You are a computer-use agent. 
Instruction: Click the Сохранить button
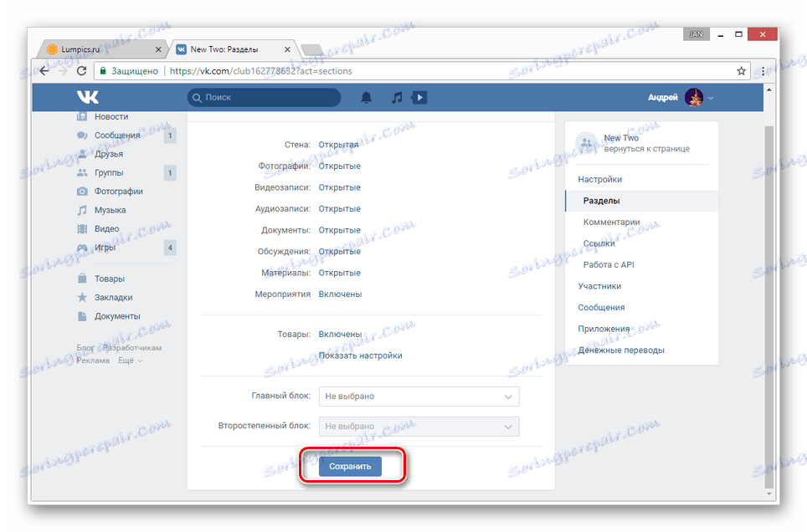350,467
